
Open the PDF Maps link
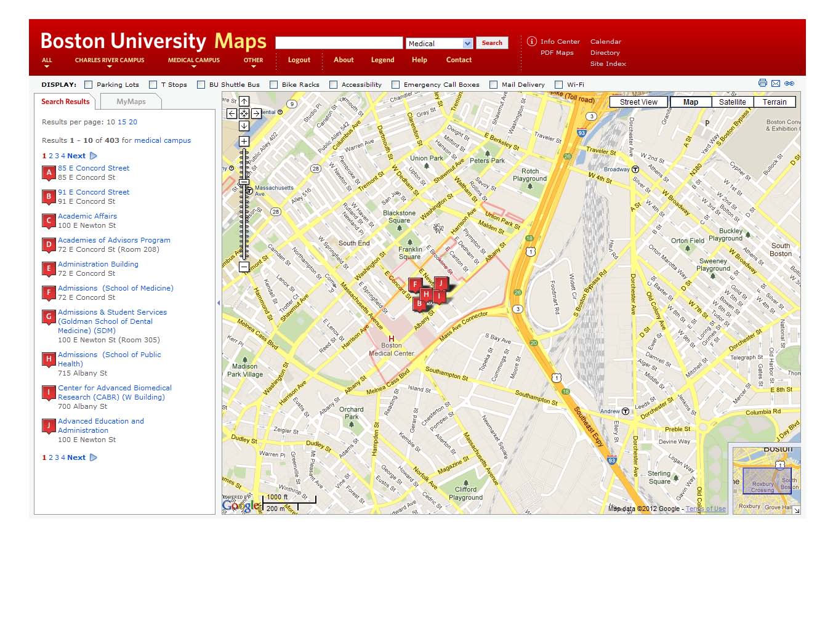[557, 52]
